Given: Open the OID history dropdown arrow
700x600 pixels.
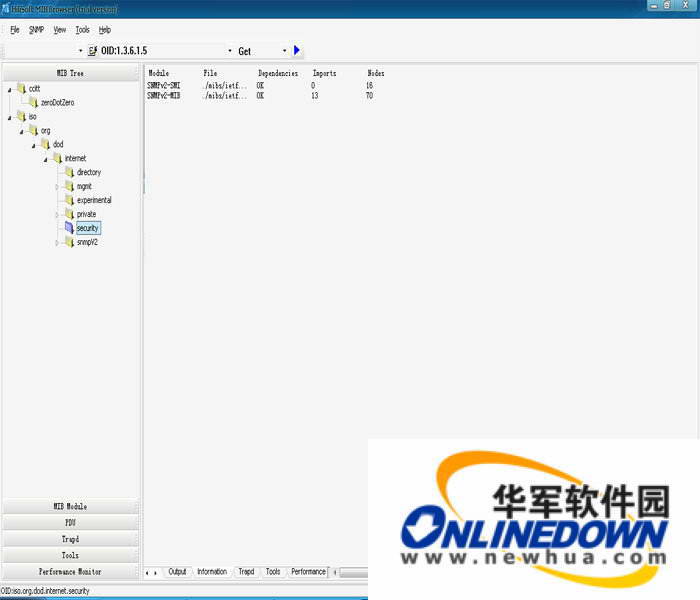Looking at the screenshot, I should (x=230, y=51).
